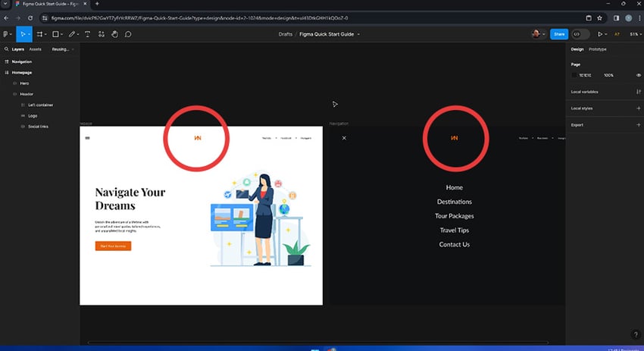Image resolution: width=644 pixels, height=351 pixels.
Task: Open Local variables settings icon
Action: coord(639,92)
